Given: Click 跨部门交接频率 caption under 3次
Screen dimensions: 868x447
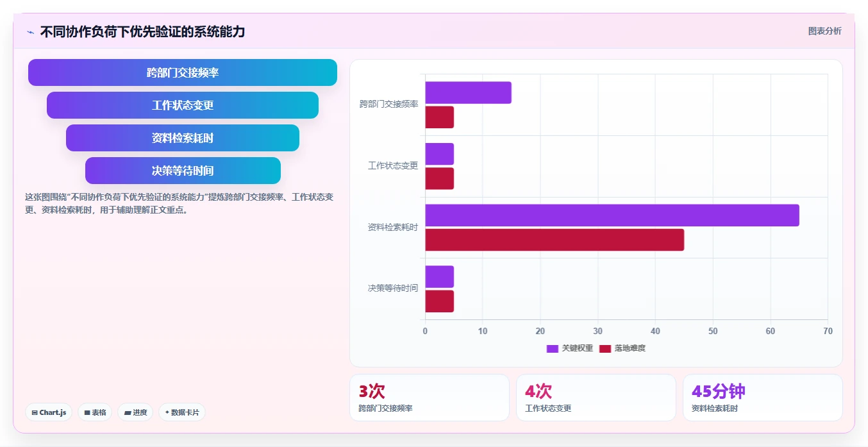Looking at the screenshot, I should click(x=385, y=409).
